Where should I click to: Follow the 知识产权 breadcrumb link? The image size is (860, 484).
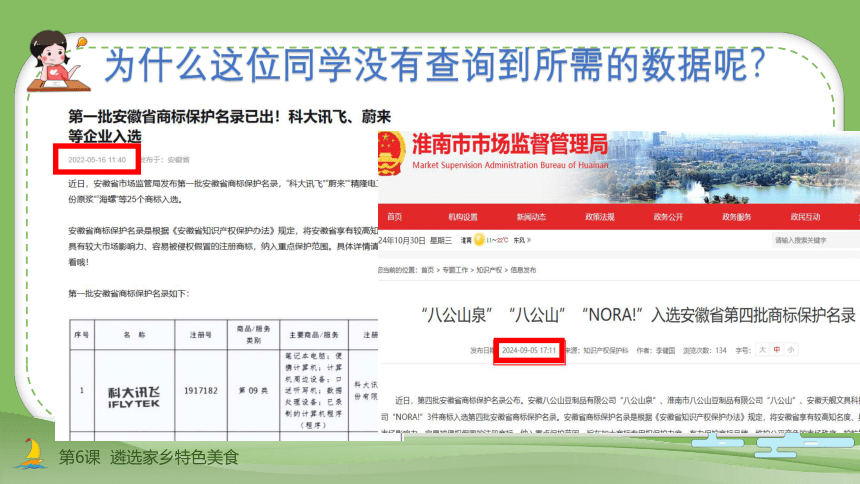(489, 270)
